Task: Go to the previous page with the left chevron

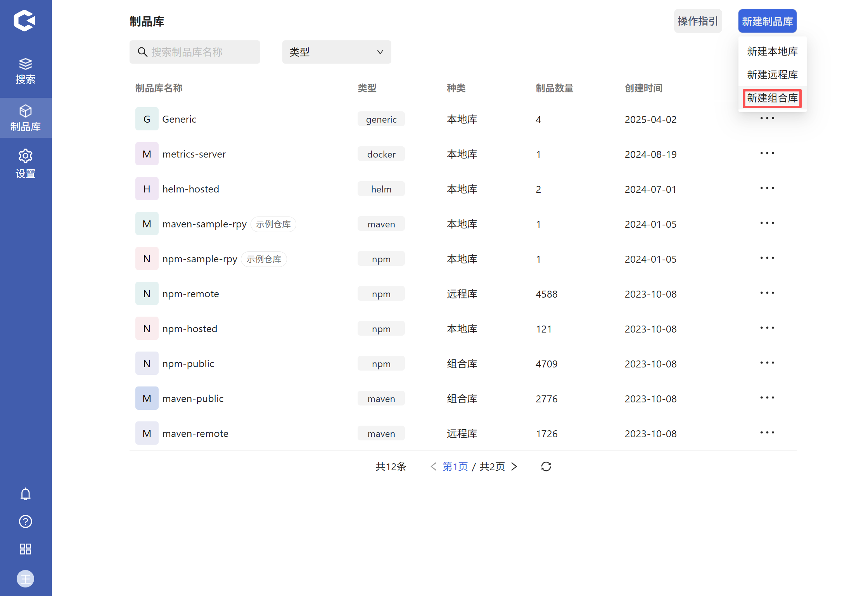Action: tap(433, 466)
